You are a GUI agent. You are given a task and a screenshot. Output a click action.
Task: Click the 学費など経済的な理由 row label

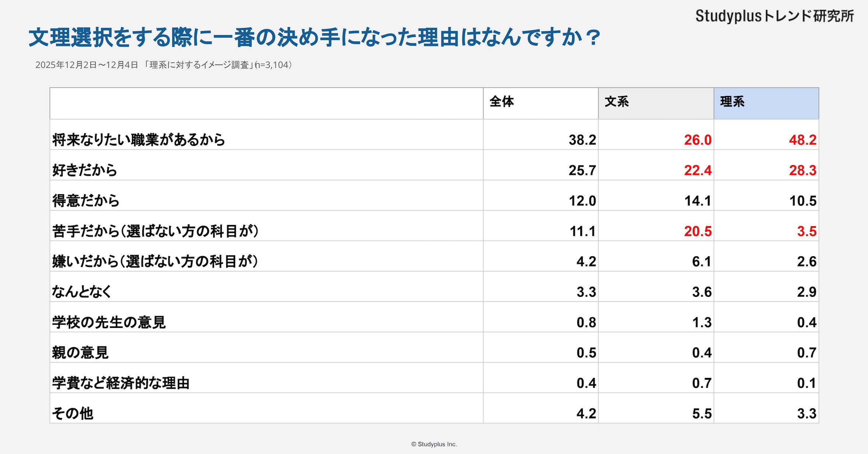(x=121, y=383)
